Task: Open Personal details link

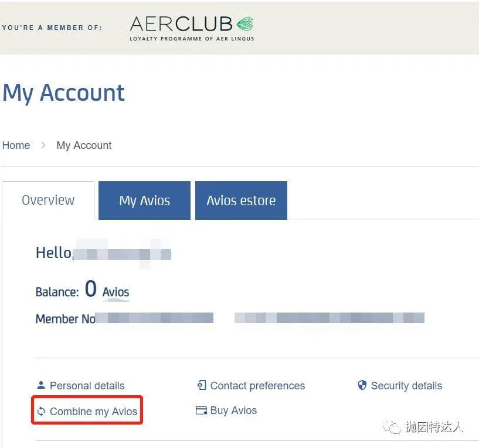Action: tap(87, 386)
